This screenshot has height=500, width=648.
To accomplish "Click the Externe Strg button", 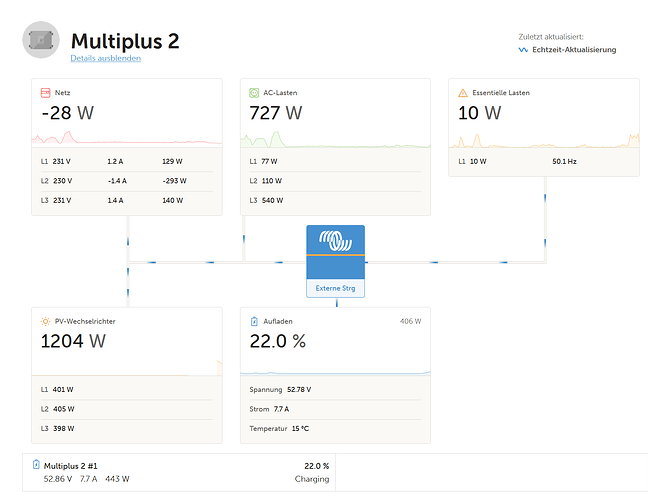I will click(x=335, y=288).
